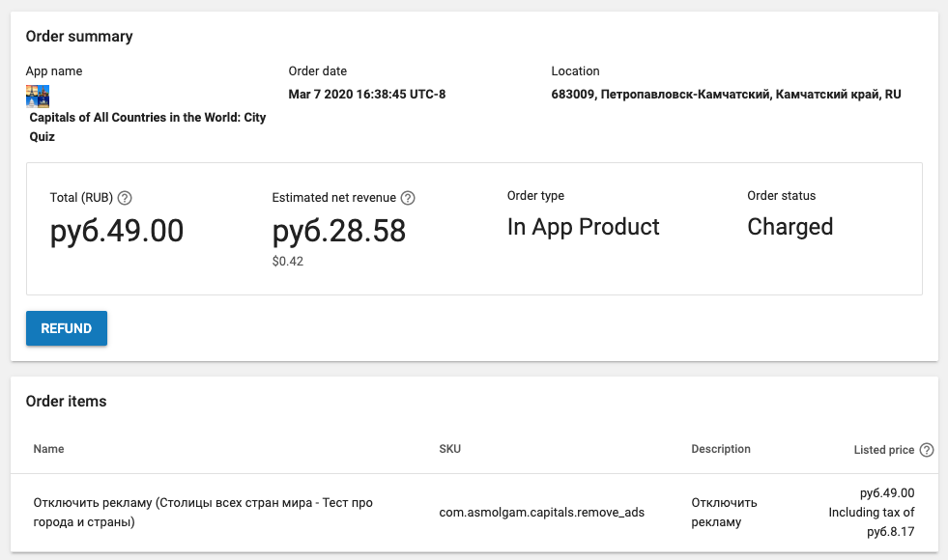Screen dimensions: 948x560
Task: Click the Listed price help icon
Action: (x=927, y=450)
